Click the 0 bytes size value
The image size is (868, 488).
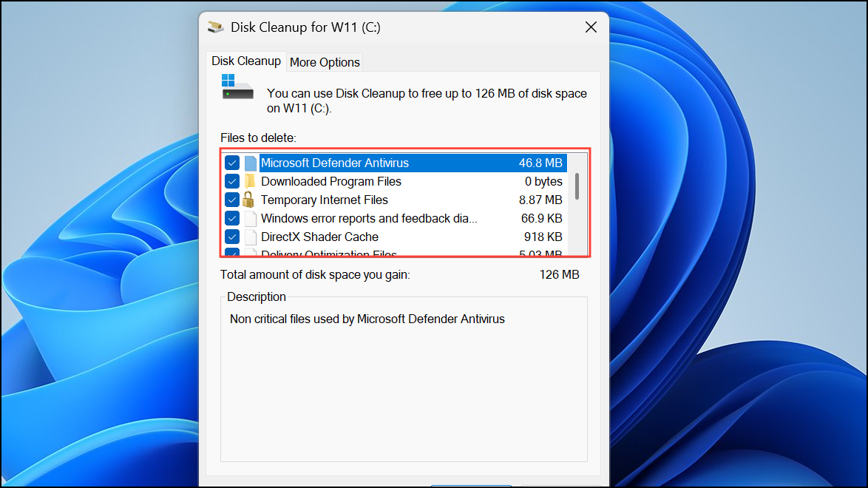coord(543,182)
